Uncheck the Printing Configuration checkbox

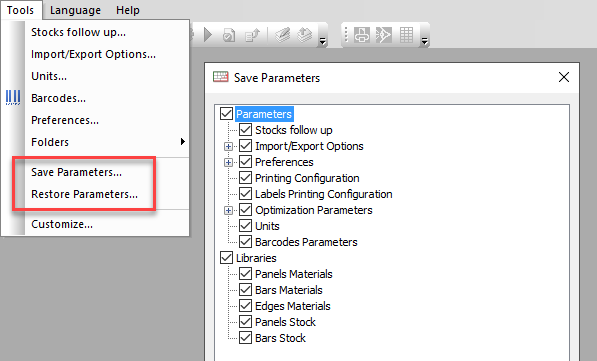click(246, 177)
